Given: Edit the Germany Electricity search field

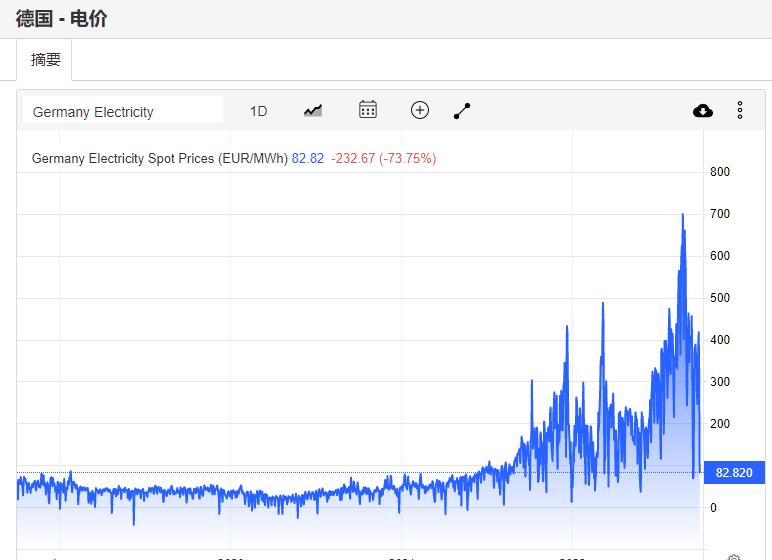Looking at the screenshot, I should (123, 110).
